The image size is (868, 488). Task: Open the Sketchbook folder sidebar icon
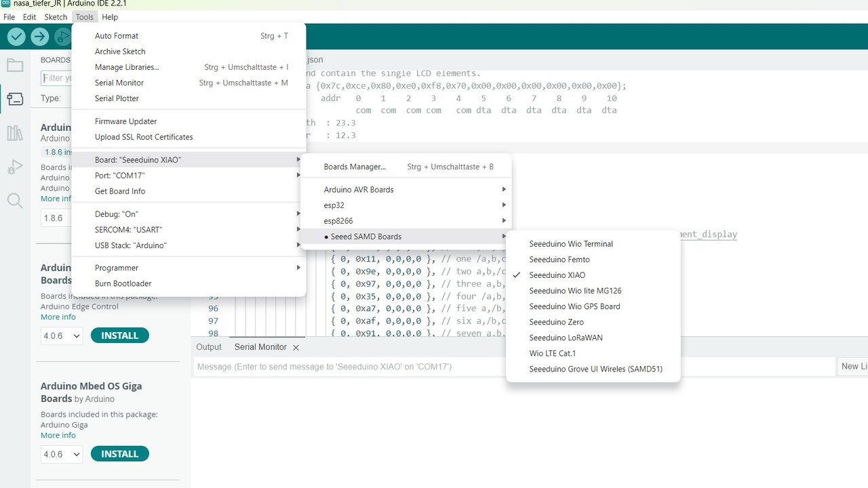click(x=15, y=66)
